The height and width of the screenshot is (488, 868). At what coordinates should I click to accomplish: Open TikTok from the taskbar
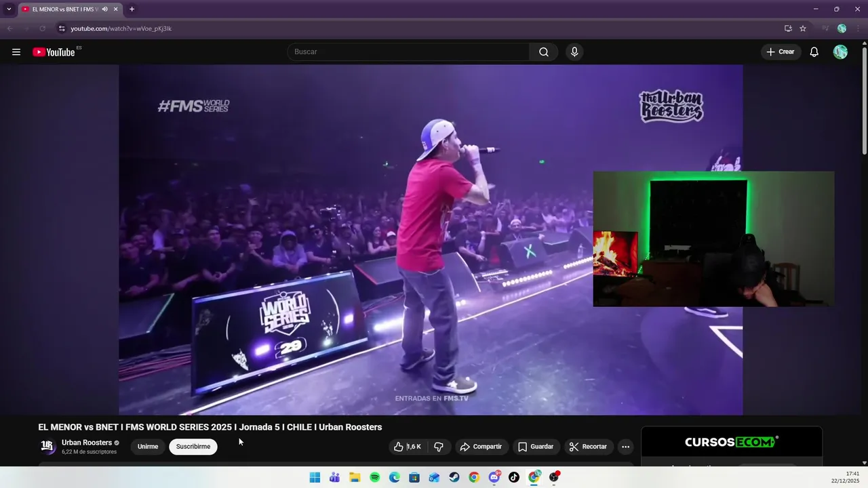514,477
